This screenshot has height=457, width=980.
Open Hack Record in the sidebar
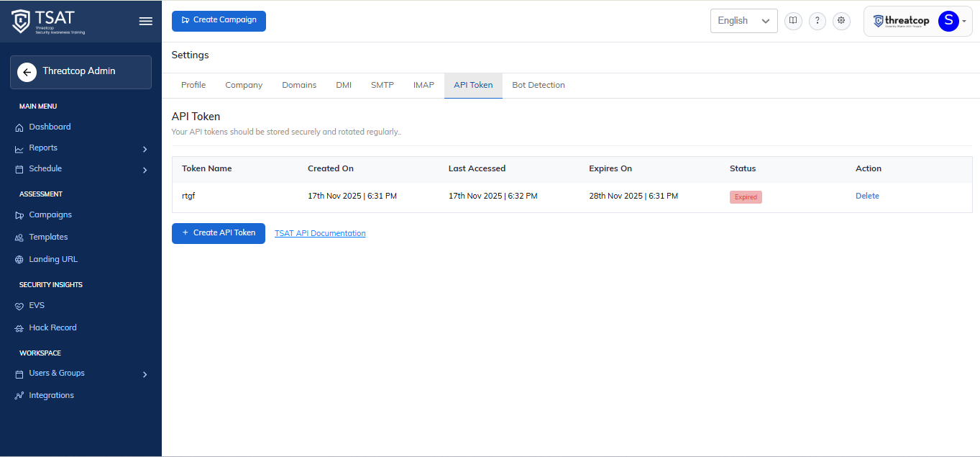point(52,327)
